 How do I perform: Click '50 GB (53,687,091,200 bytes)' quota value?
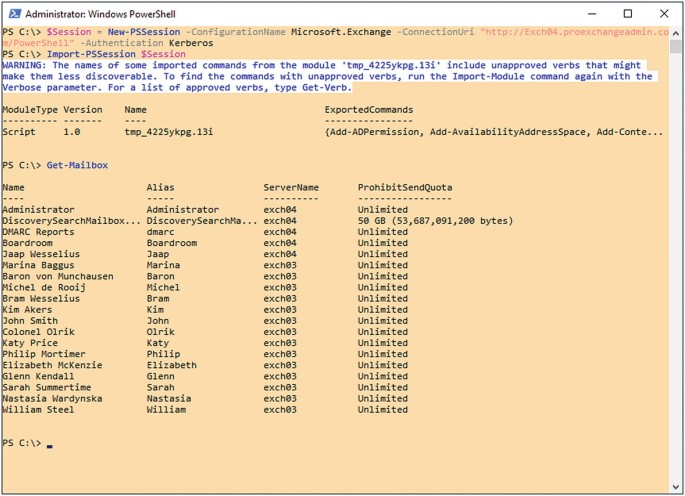pos(435,221)
